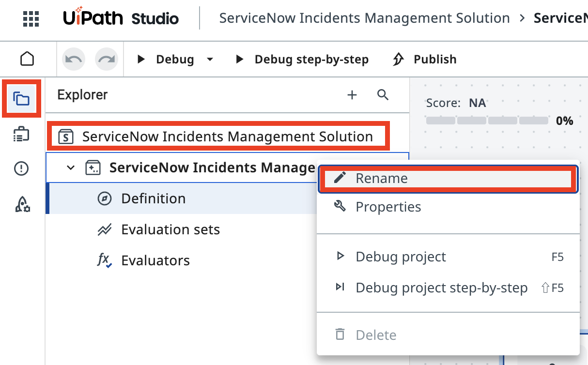Image resolution: width=588 pixels, height=365 pixels.
Task: Publish the solution
Action: coord(424,60)
